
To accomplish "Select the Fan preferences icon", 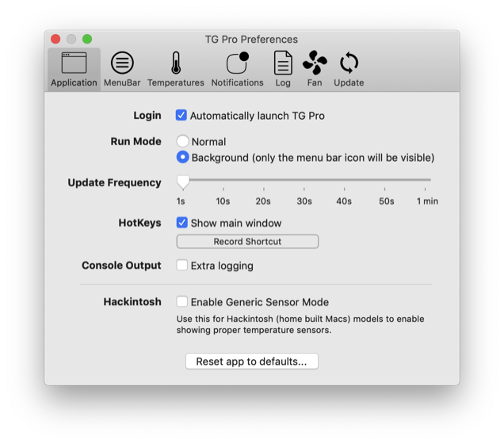I will [x=315, y=63].
